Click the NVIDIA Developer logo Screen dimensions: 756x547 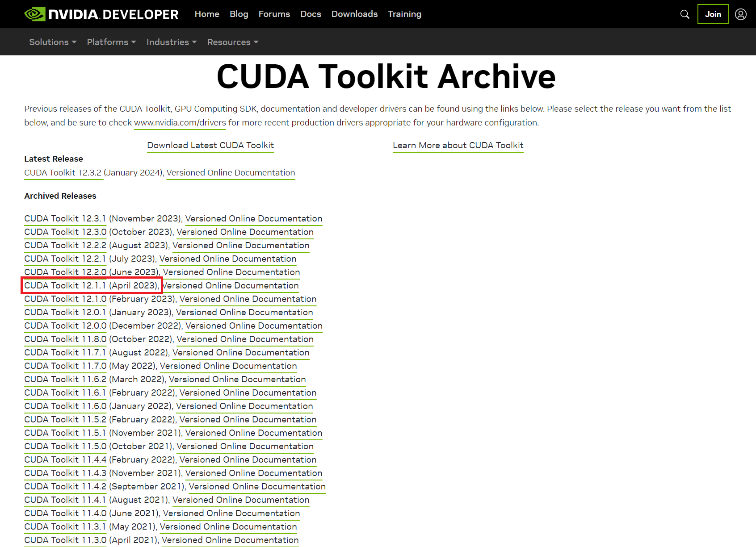pos(101,14)
